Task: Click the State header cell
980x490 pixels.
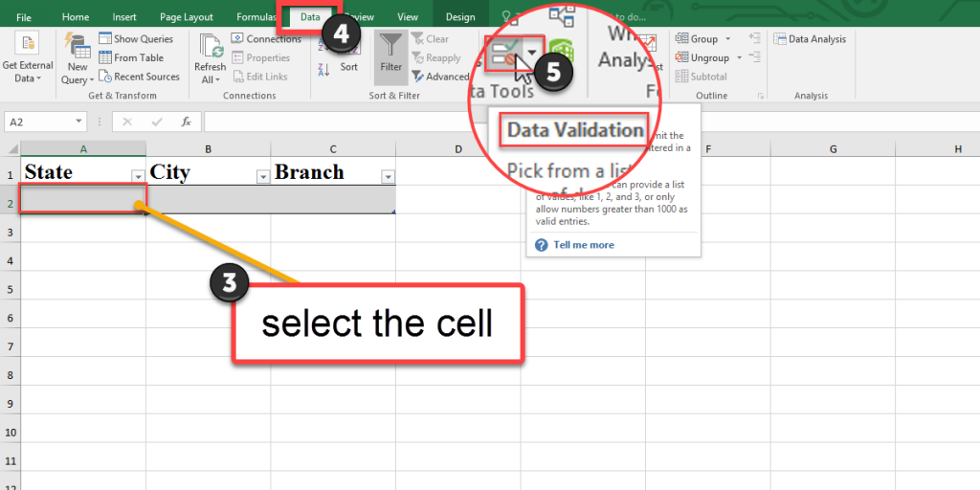Action: click(83, 172)
